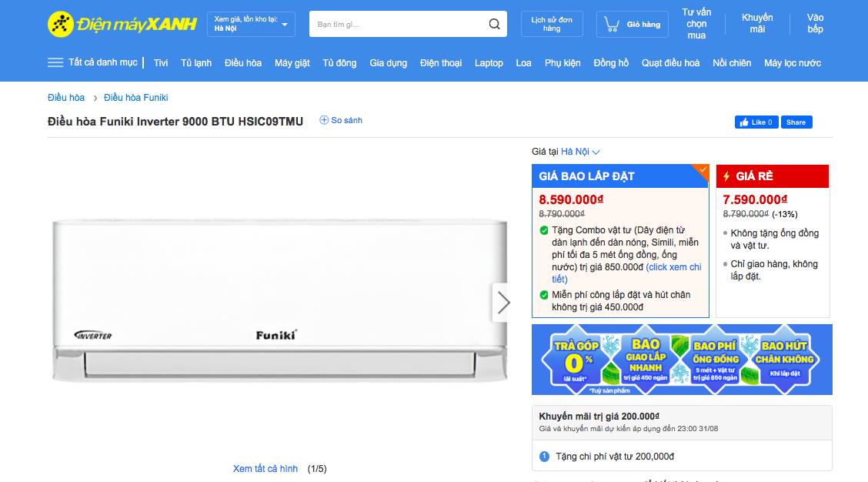Click the search magnifier icon
This screenshot has height=482, width=868.
[x=494, y=24]
